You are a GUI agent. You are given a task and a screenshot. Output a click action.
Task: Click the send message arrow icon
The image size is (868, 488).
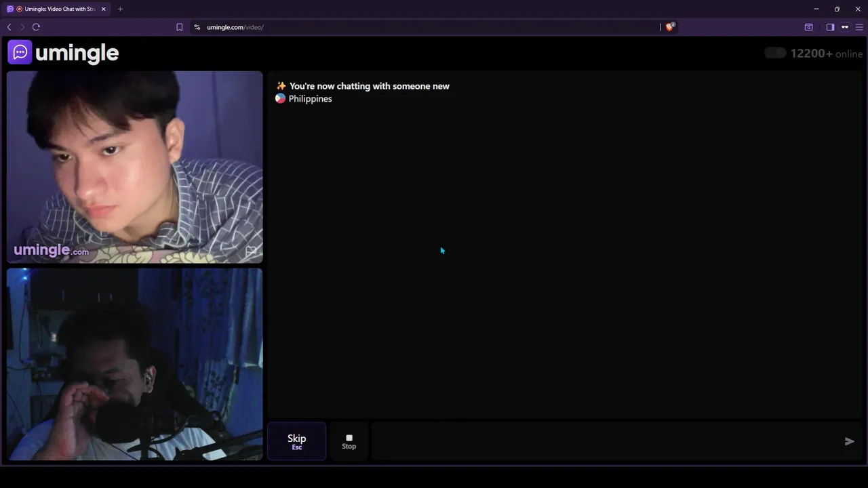point(849,441)
